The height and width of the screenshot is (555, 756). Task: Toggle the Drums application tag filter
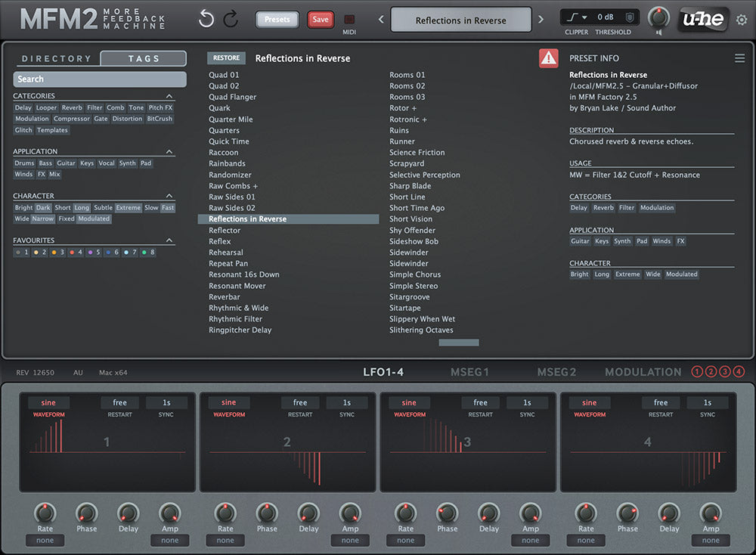(x=24, y=163)
